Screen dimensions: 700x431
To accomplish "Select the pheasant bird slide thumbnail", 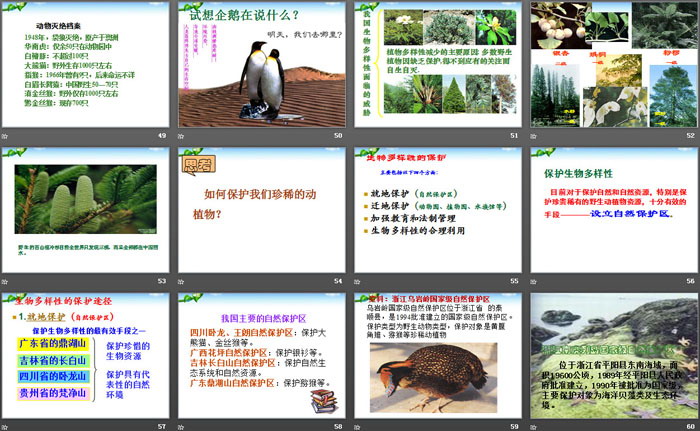I will tap(435, 355).
